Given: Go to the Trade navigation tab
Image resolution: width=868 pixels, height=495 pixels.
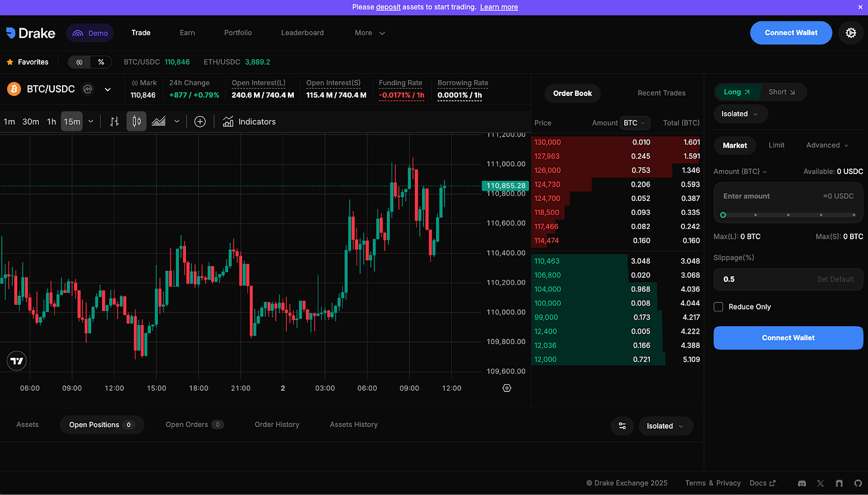Looking at the screenshot, I should pos(141,33).
